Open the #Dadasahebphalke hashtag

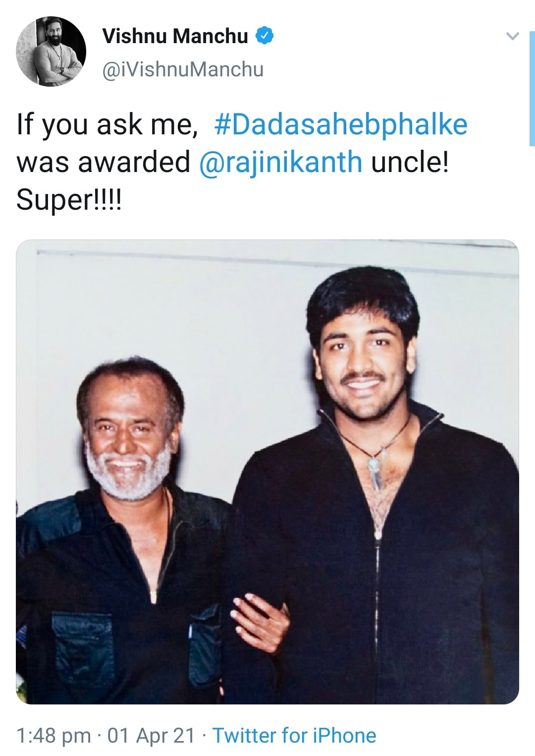(x=341, y=124)
